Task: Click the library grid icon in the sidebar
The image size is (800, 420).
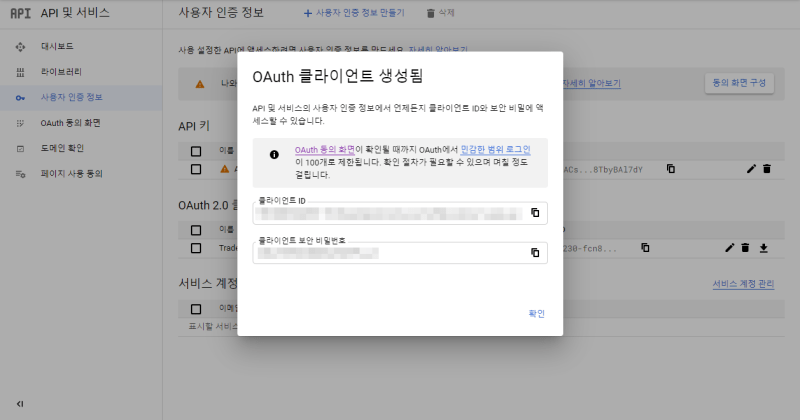Action: pyautogui.click(x=20, y=72)
